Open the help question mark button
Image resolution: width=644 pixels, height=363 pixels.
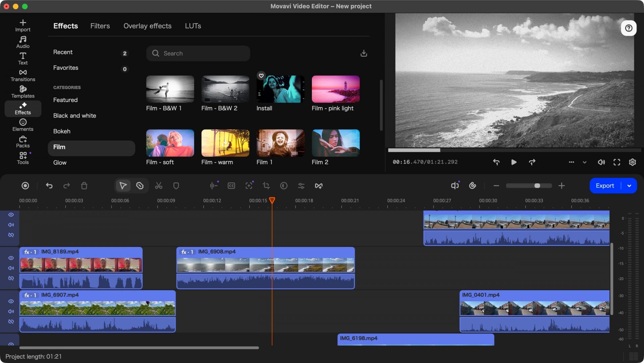click(629, 28)
